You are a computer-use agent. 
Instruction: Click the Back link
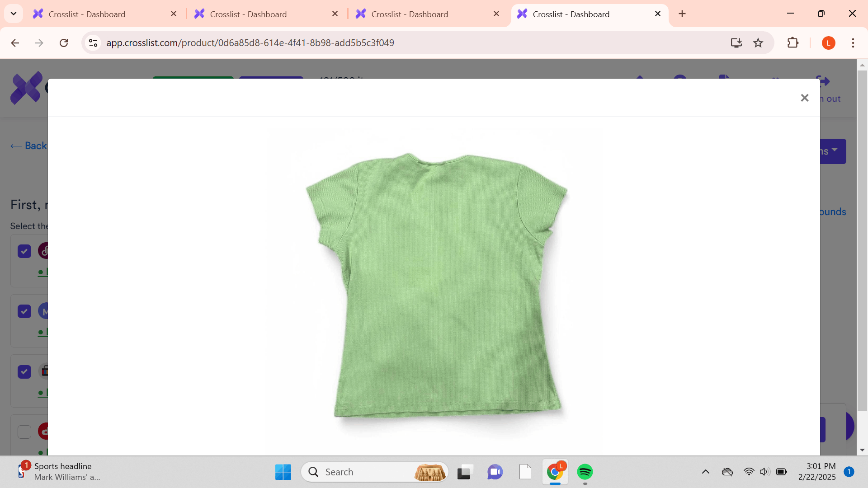pos(28,145)
